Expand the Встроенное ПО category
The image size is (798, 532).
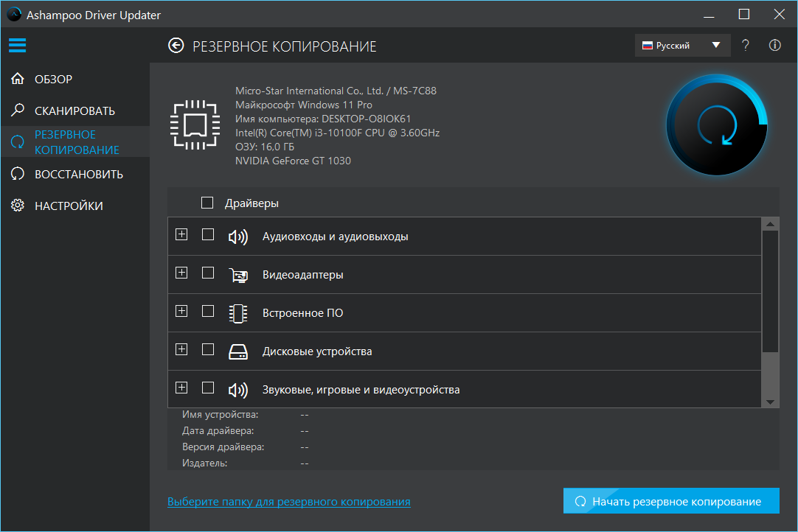(181, 311)
